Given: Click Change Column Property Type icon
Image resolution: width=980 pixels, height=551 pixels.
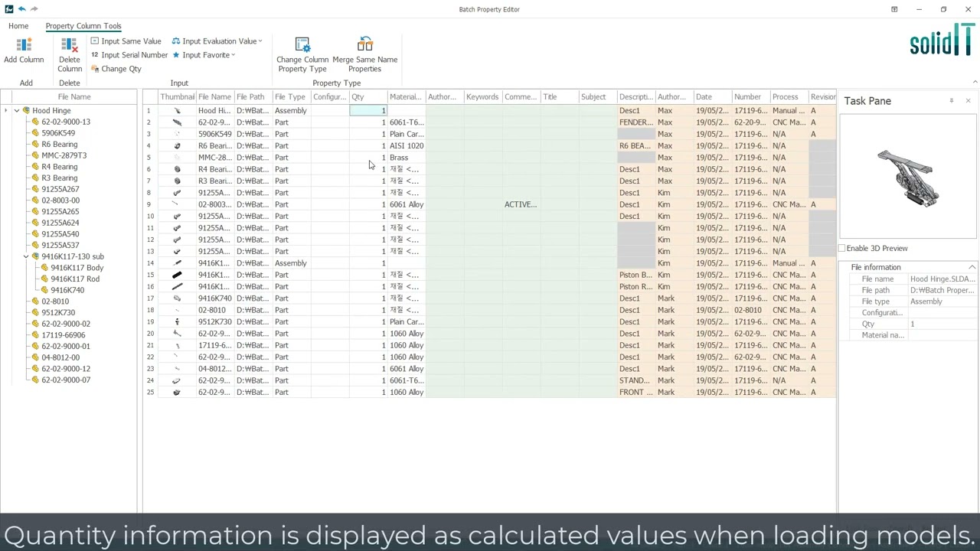Looking at the screenshot, I should (x=302, y=45).
